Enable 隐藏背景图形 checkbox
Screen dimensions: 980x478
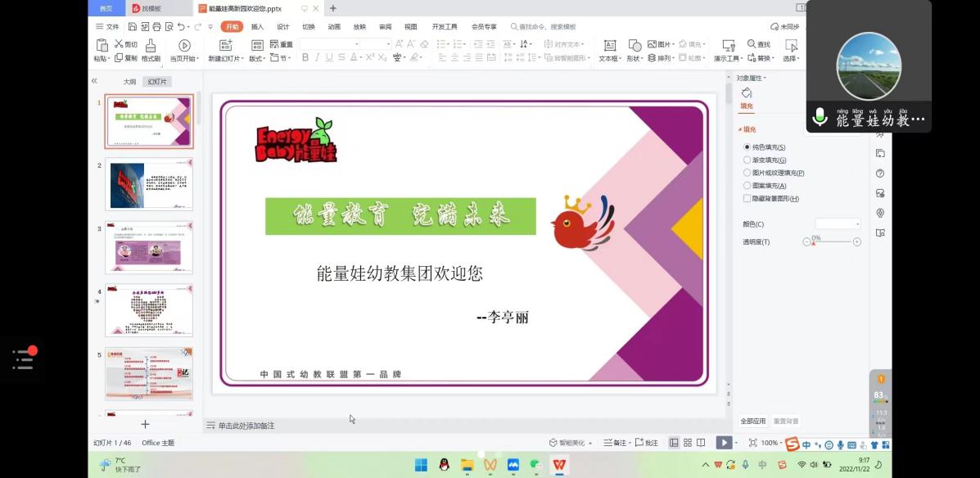(747, 199)
